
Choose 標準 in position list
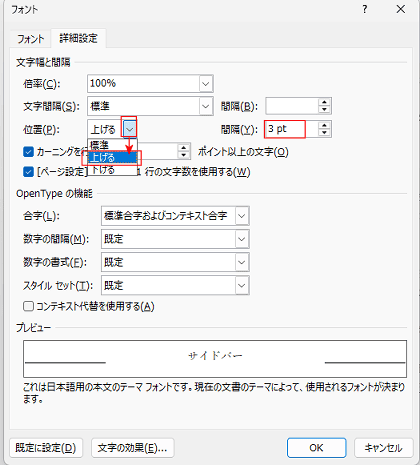112,145
